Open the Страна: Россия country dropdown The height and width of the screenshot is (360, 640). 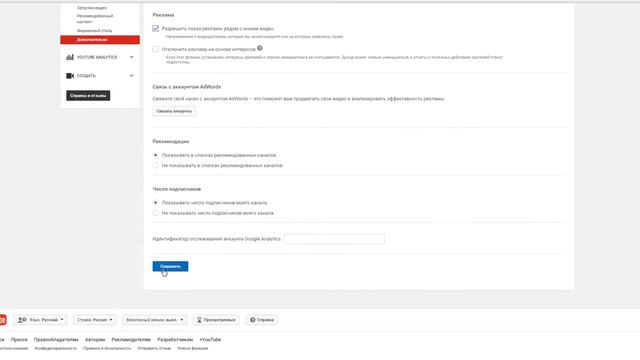point(95,320)
